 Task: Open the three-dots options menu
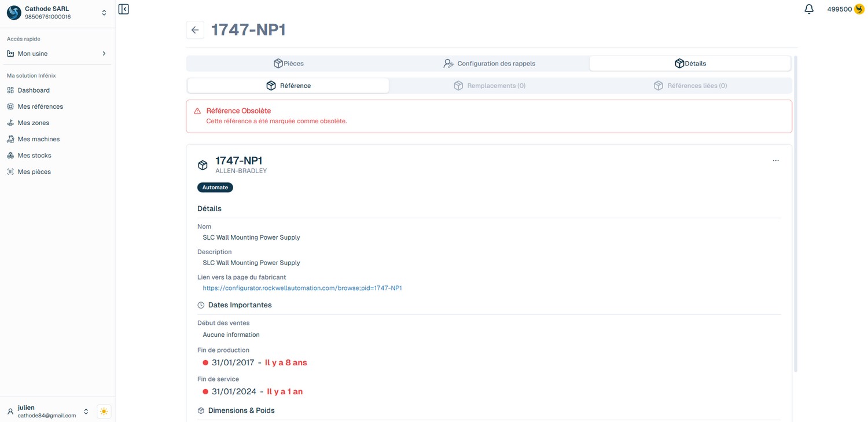pos(775,160)
